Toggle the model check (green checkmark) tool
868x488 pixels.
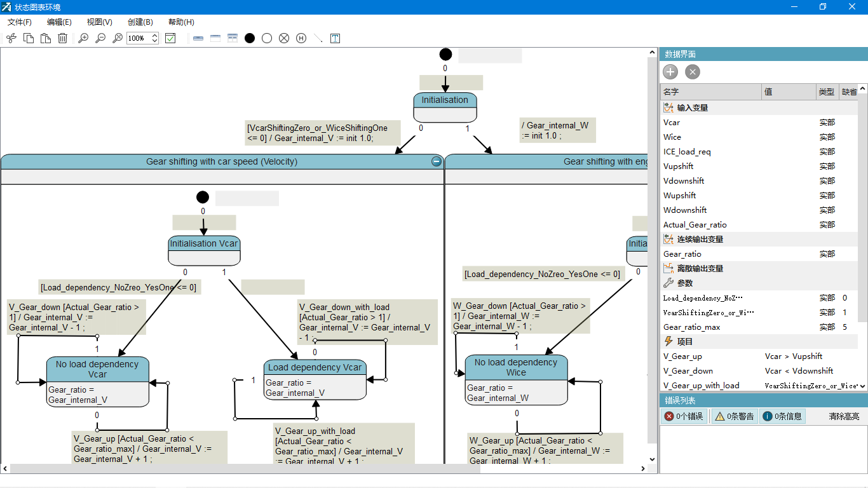click(169, 38)
